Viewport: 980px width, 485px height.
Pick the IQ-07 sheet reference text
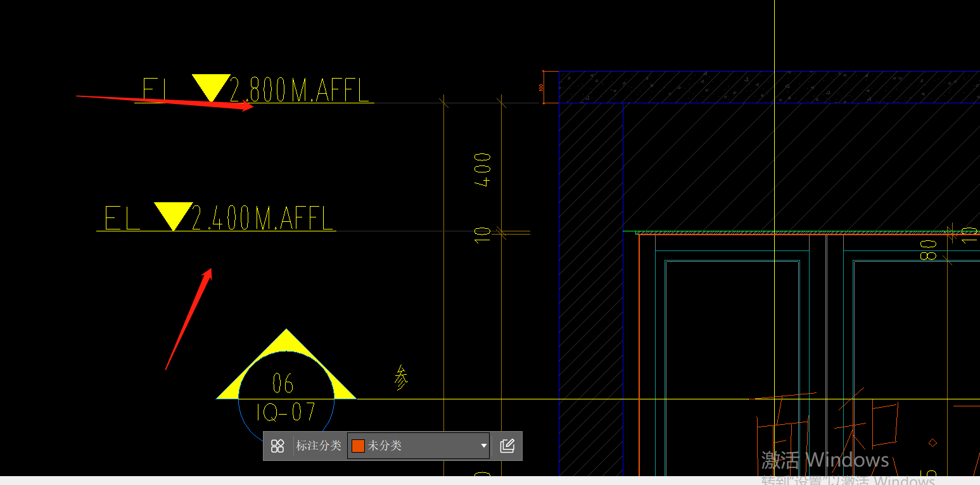click(x=286, y=412)
